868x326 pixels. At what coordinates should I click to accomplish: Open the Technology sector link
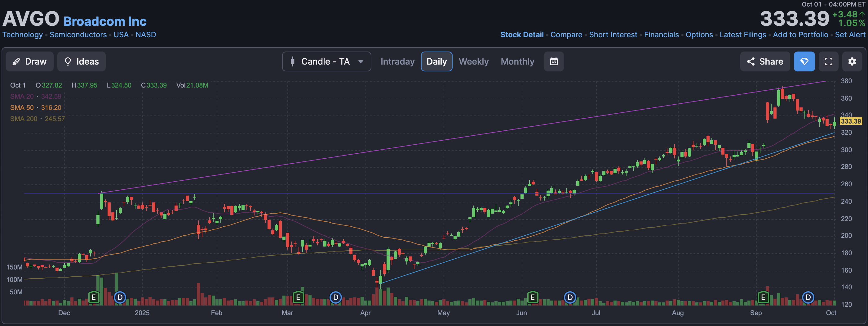pyautogui.click(x=23, y=35)
